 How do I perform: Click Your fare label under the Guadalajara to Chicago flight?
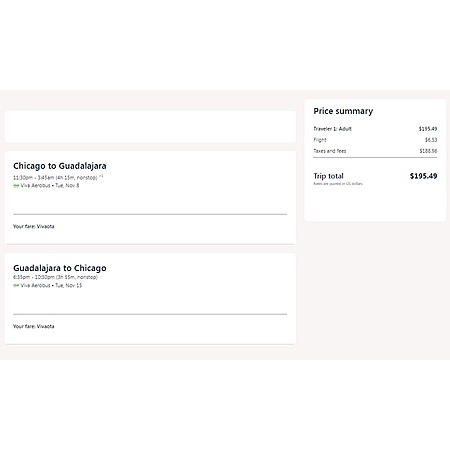(x=34, y=326)
